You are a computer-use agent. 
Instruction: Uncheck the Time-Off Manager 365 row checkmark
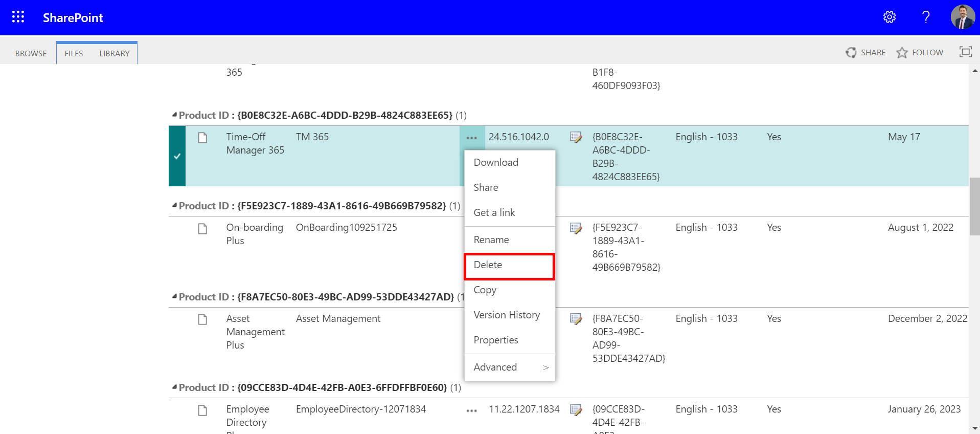tap(177, 156)
